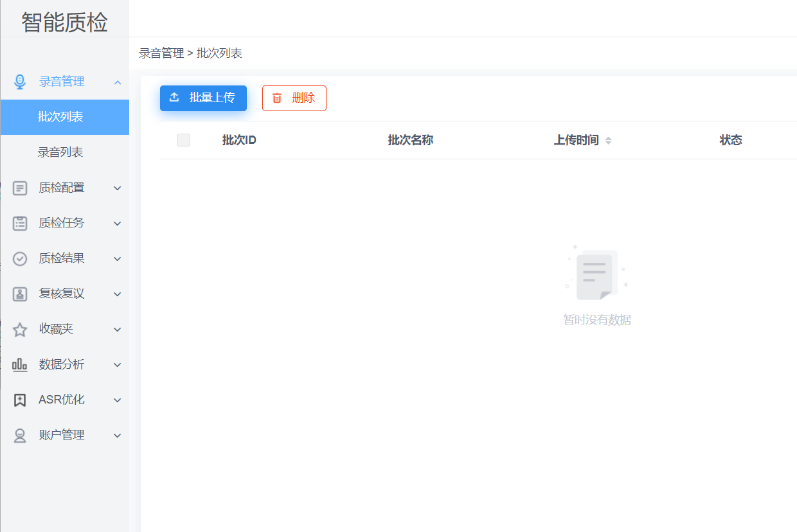Select the 批次列表 menu item
Image resolution: width=797 pixels, height=532 pixels.
pos(60,117)
